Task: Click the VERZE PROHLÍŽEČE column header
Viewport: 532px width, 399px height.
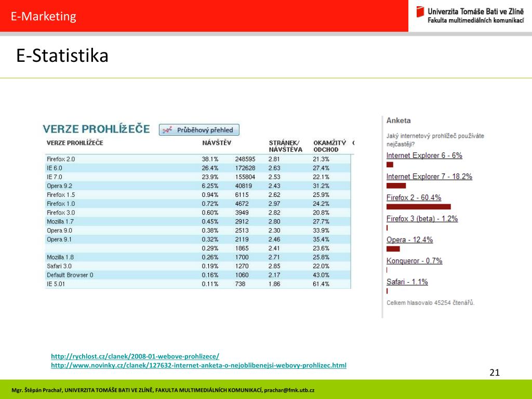Action: [75, 143]
